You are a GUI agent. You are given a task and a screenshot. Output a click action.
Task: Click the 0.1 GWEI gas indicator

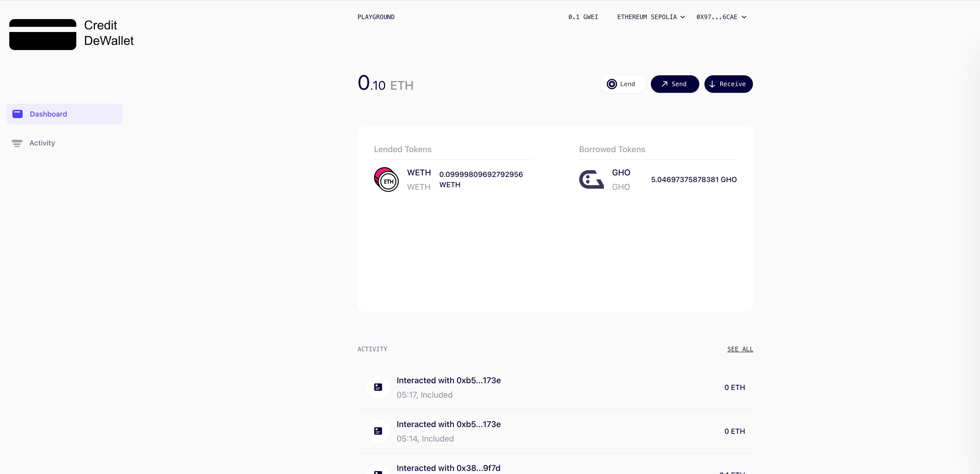583,17
